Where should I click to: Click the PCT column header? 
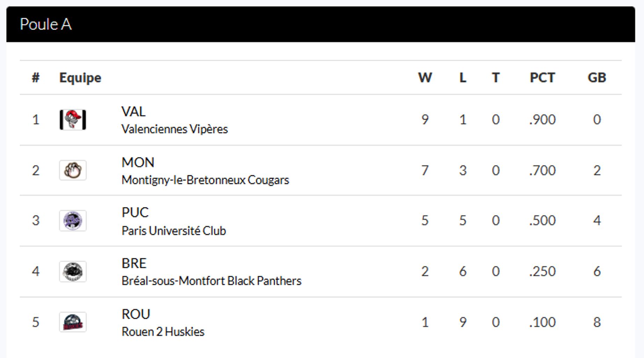click(542, 77)
